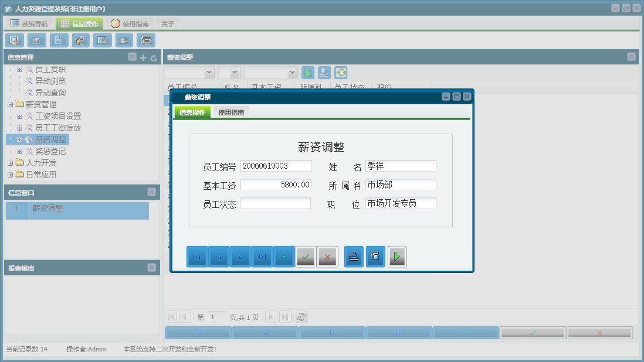Click the window-with-plus icon in main toolbar
The width and height of the screenshot is (644, 362).
click(124, 40)
